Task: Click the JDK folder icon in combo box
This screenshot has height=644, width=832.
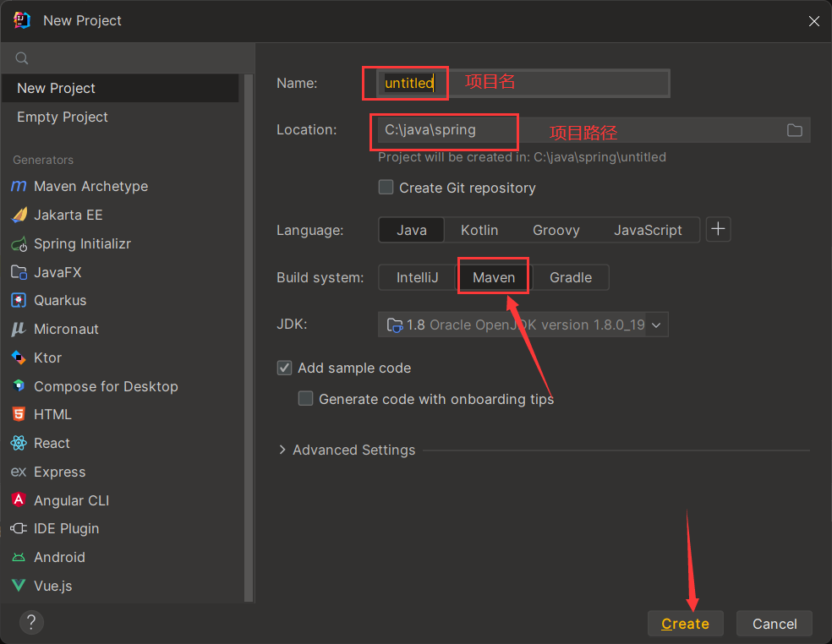Action: (394, 325)
